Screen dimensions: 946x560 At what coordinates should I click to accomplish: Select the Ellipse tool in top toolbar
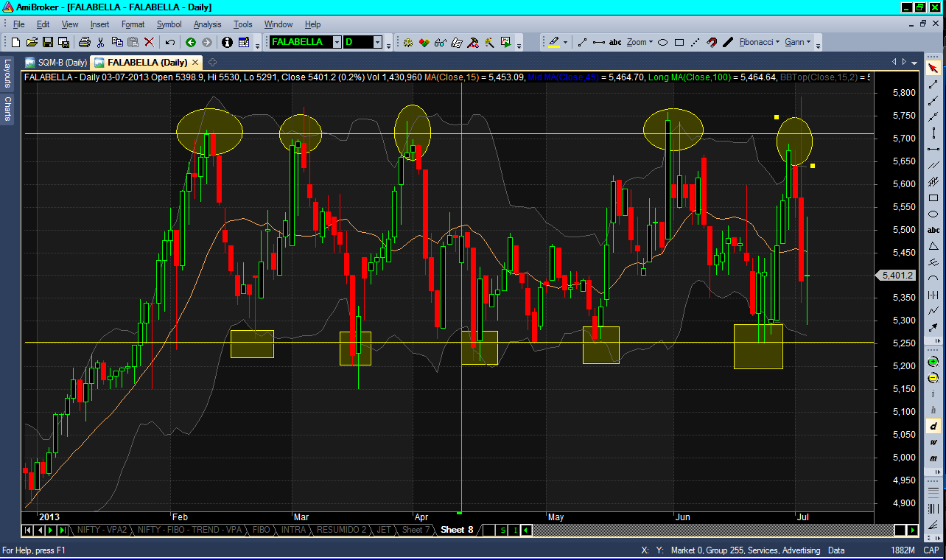(x=662, y=42)
